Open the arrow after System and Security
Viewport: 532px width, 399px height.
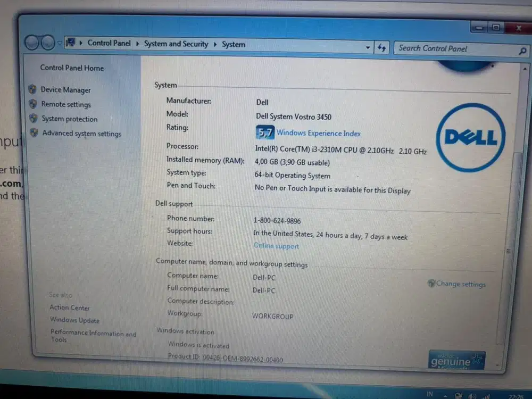point(215,44)
